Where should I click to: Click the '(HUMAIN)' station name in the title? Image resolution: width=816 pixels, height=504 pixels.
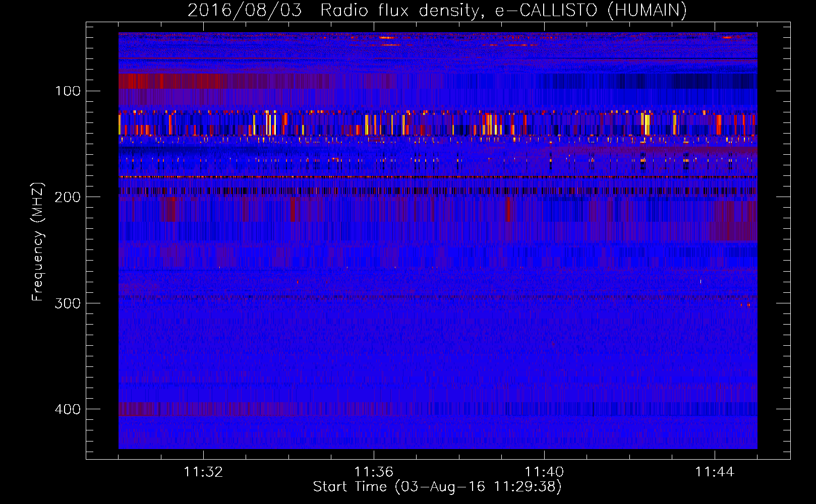pos(648,10)
